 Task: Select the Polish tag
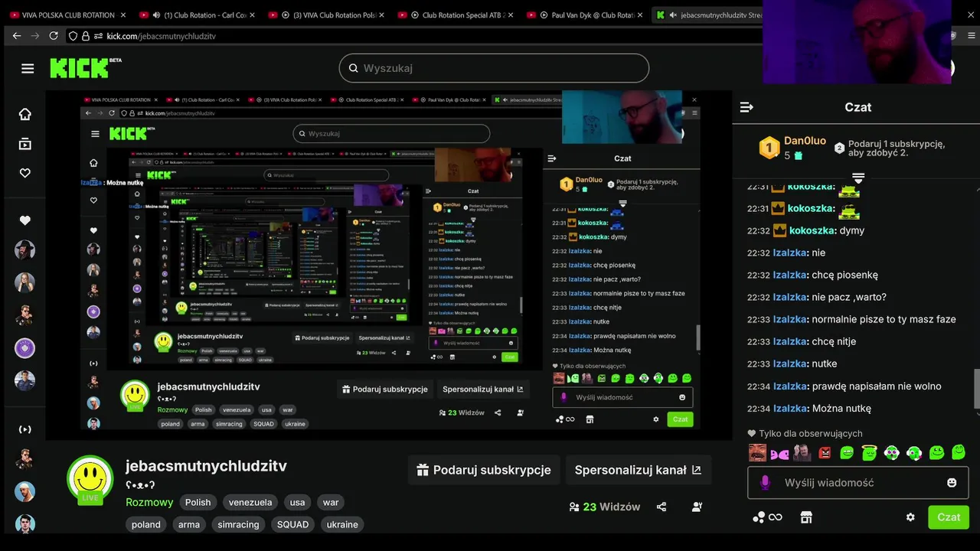coord(198,502)
